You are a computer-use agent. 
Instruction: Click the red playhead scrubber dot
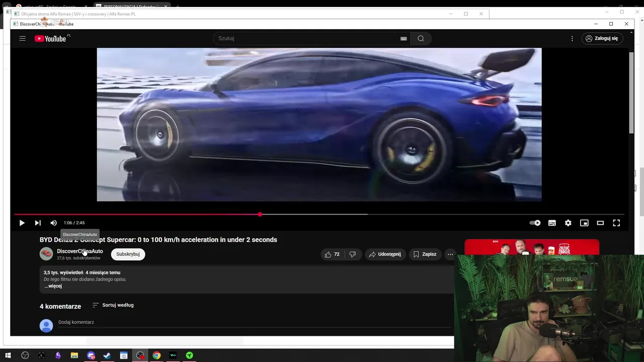(x=260, y=215)
